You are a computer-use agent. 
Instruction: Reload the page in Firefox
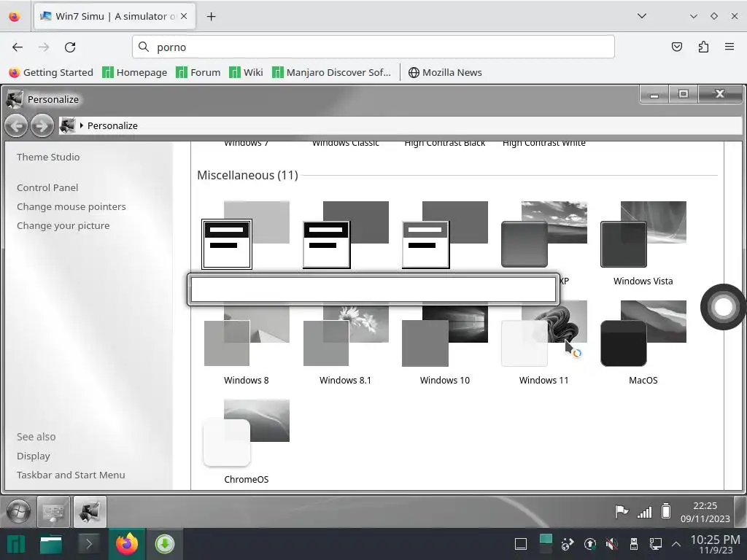(70, 47)
